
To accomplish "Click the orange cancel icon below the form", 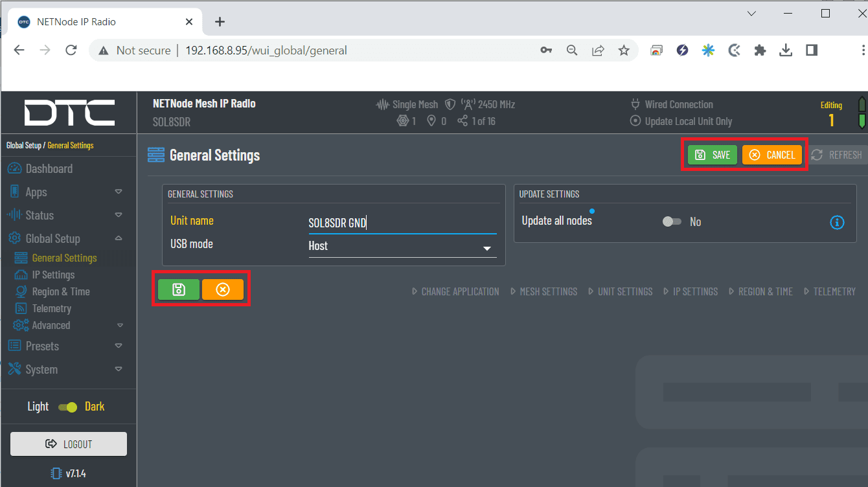I will (222, 289).
